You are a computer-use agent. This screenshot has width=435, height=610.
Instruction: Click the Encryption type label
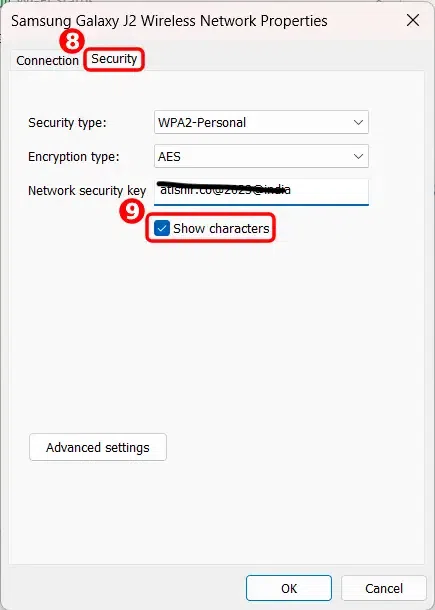pos(74,156)
